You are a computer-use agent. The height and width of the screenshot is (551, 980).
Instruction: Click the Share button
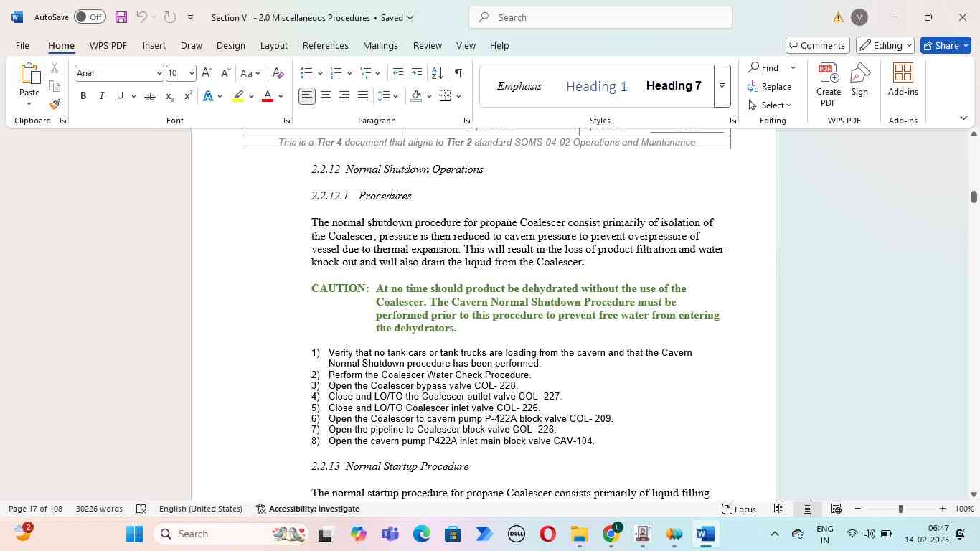[946, 45]
